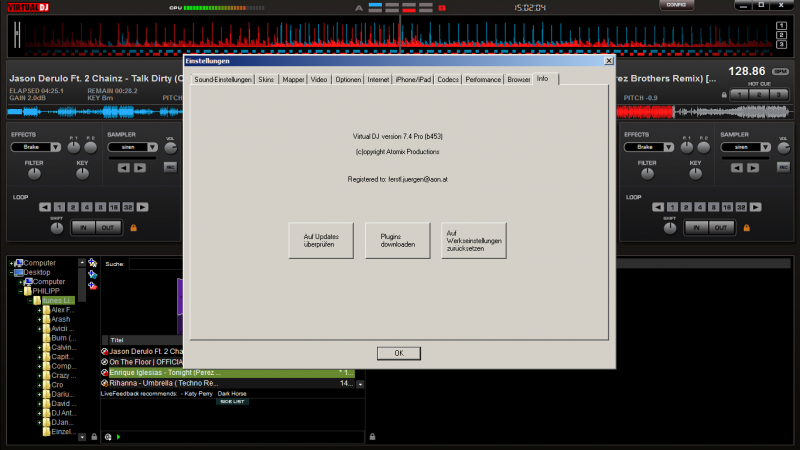
Task: Open the Performance tab
Action: 483,80
